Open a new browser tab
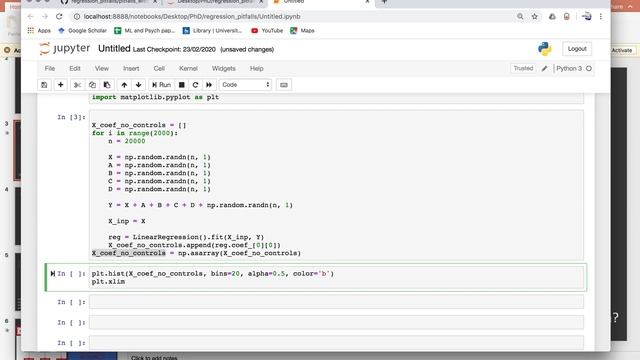The width and height of the screenshot is (640, 360). click(x=384, y=2)
